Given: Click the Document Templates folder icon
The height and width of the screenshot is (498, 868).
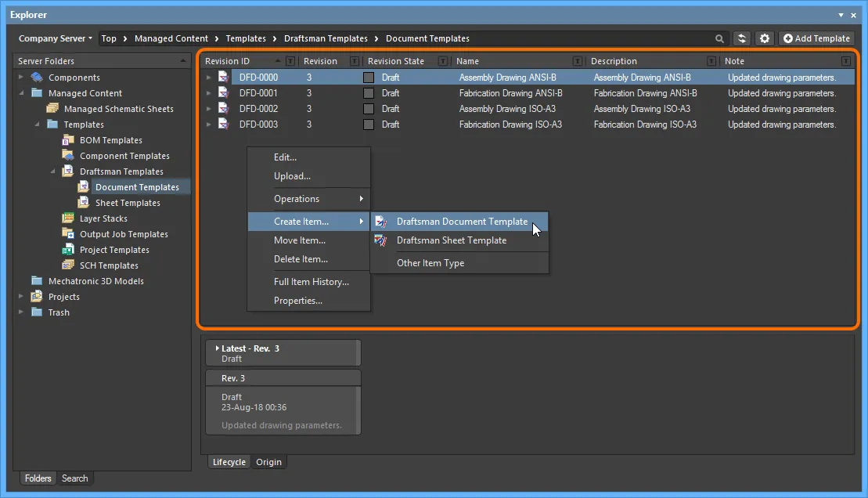Looking at the screenshot, I should [x=84, y=186].
